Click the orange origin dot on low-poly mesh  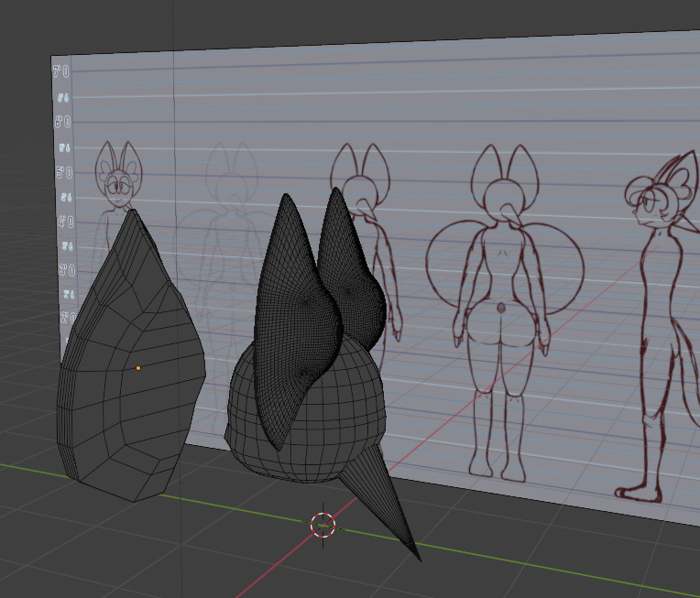pyautogui.click(x=138, y=368)
